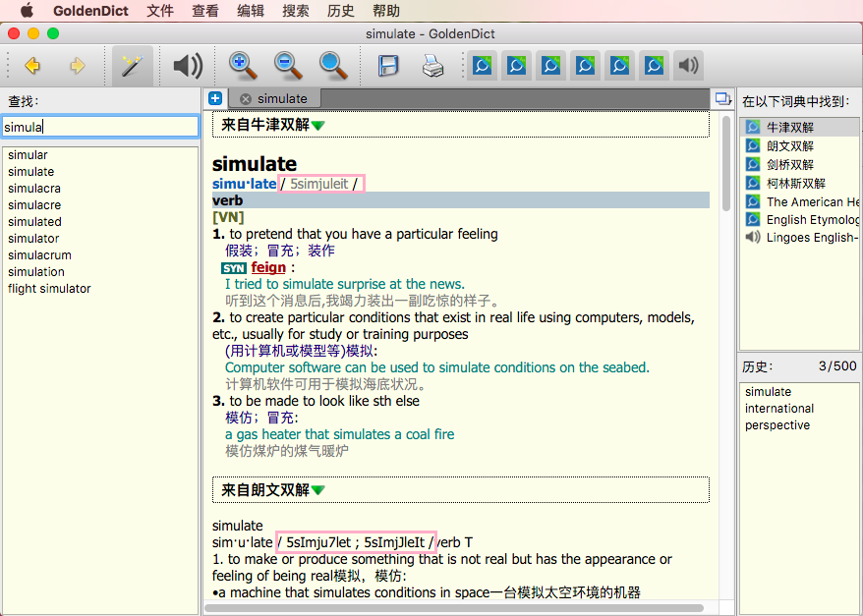Open the 查看 menu
This screenshot has height=616, width=863.
click(205, 11)
